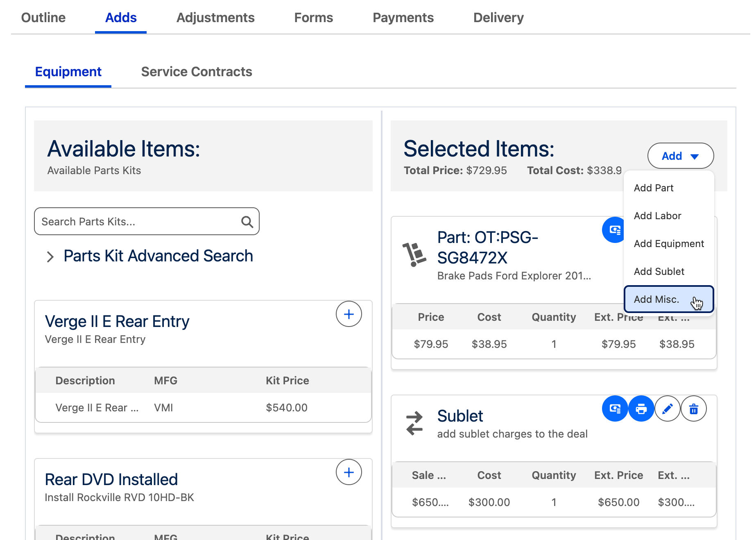Choose Add Part from the menu
756x540 pixels.
[669, 188]
